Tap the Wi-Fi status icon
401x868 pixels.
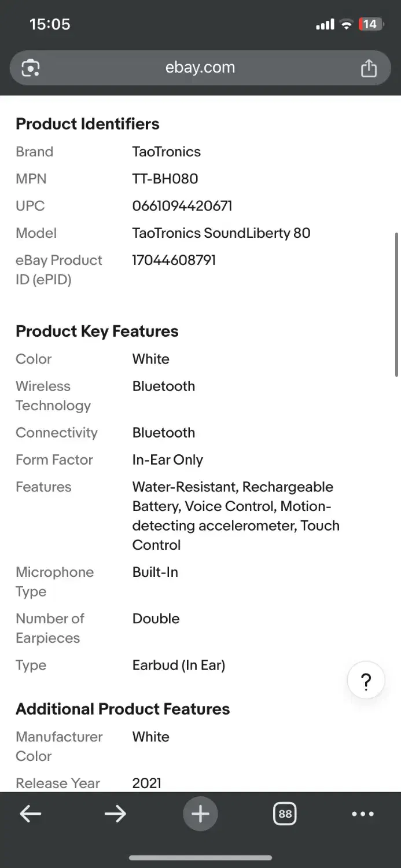[347, 24]
